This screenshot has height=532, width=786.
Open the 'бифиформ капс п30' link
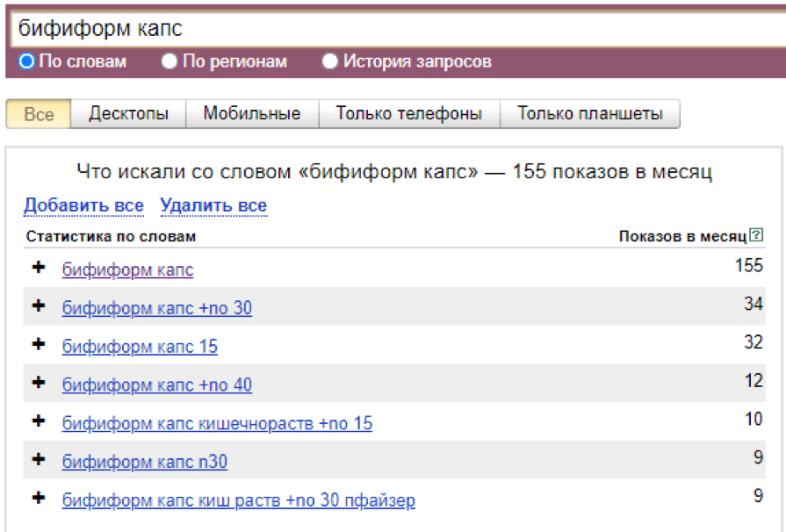coord(144,462)
